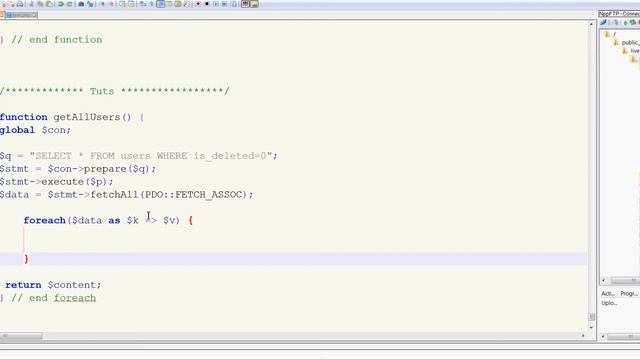The height and width of the screenshot is (360, 640).
Task: Click the red closing brace of foreach
Action: point(27,259)
